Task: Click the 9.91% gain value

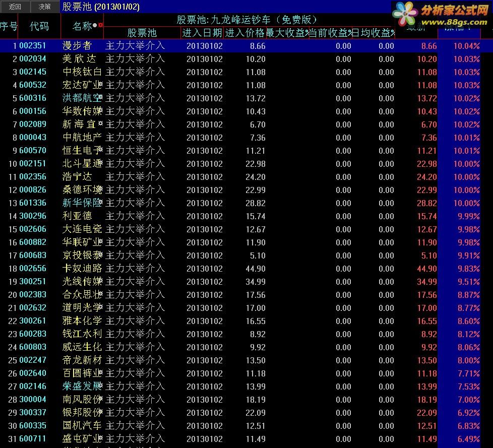Action: pos(469,255)
